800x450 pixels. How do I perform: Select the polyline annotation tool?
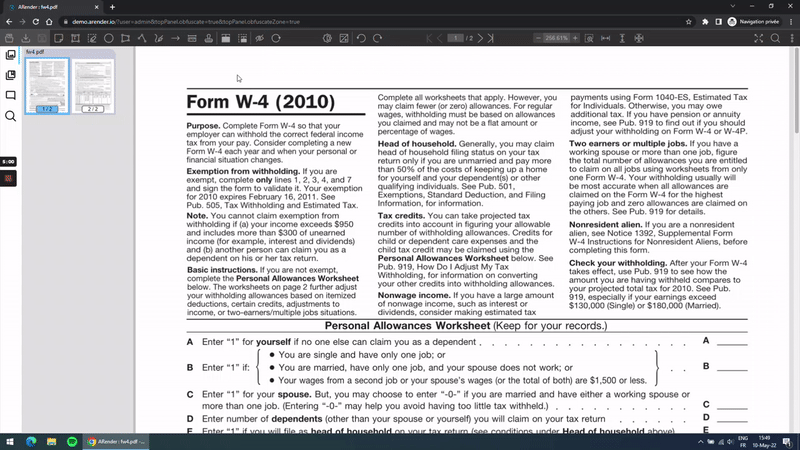142,38
